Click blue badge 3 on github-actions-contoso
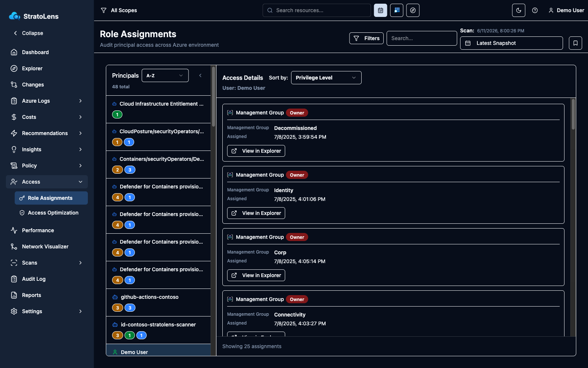 (130, 308)
